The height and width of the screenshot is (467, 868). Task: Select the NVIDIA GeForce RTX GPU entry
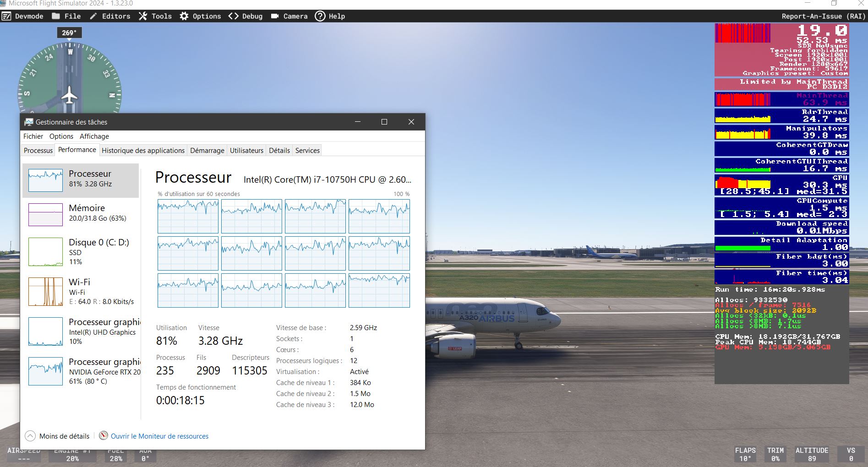81,371
